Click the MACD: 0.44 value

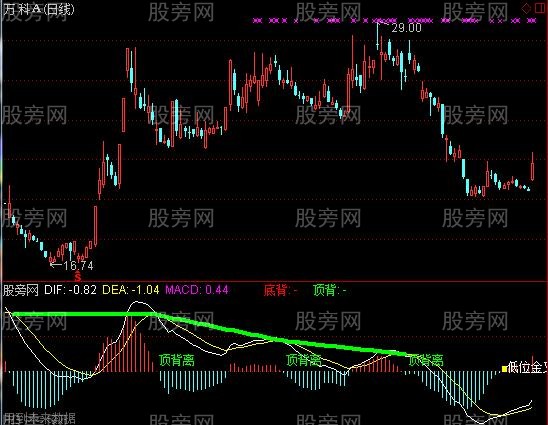coord(197,290)
